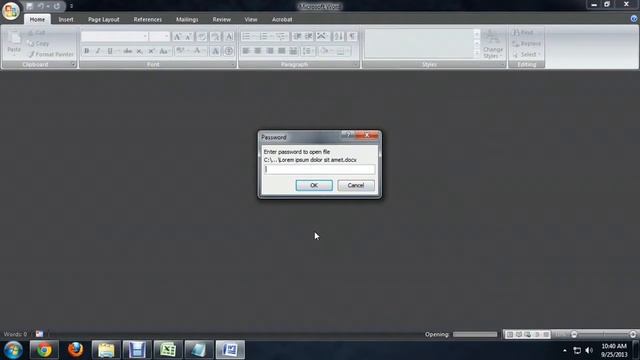Click the volume speaker tray icon
This screenshot has width=640, height=360.
pos(589,350)
